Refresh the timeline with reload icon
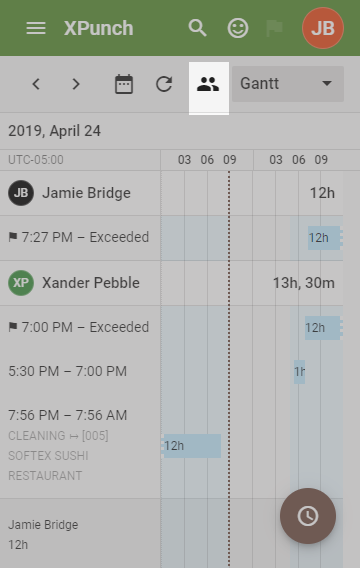This screenshot has height=568, width=360. 164,84
